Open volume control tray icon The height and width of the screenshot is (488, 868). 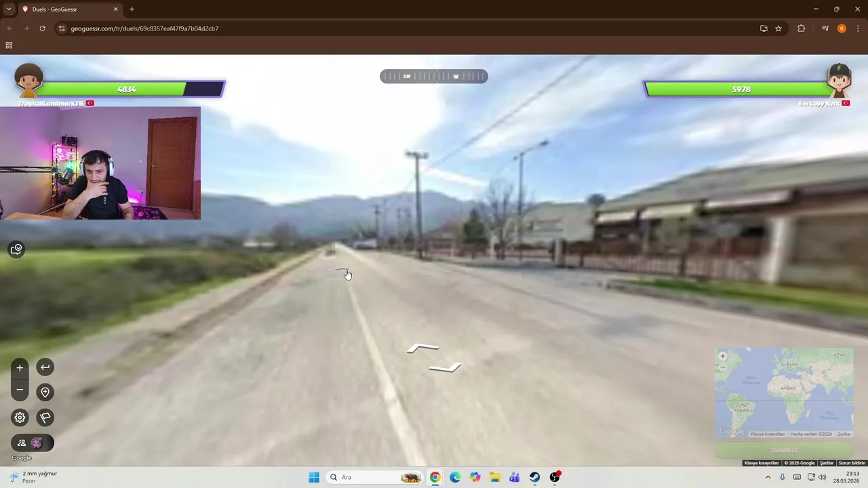point(823,477)
